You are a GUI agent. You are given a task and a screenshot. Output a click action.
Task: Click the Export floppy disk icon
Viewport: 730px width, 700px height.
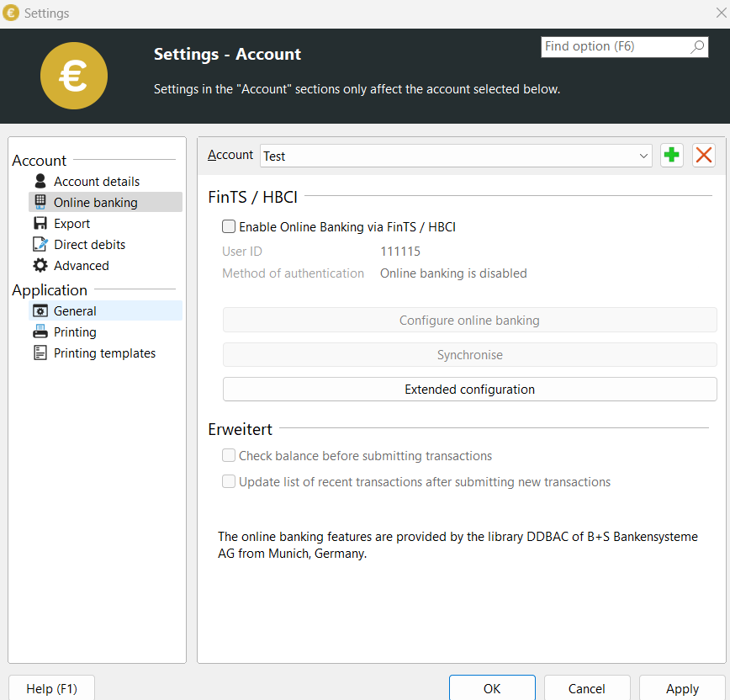click(x=40, y=223)
